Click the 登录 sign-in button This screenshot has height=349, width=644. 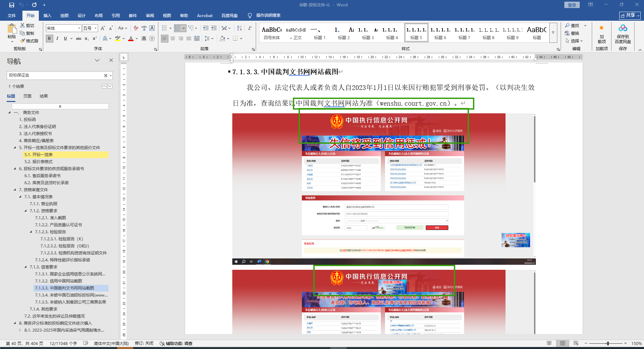[572, 5]
